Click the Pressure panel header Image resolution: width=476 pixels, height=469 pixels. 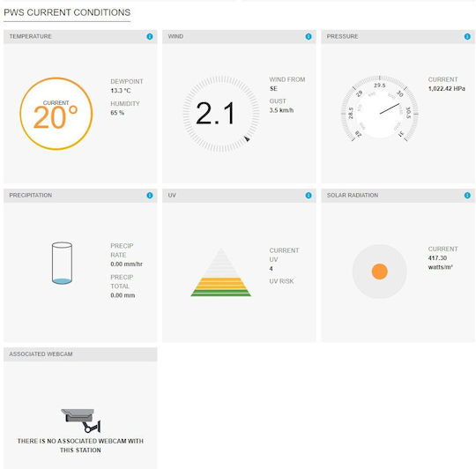[398, 36]
